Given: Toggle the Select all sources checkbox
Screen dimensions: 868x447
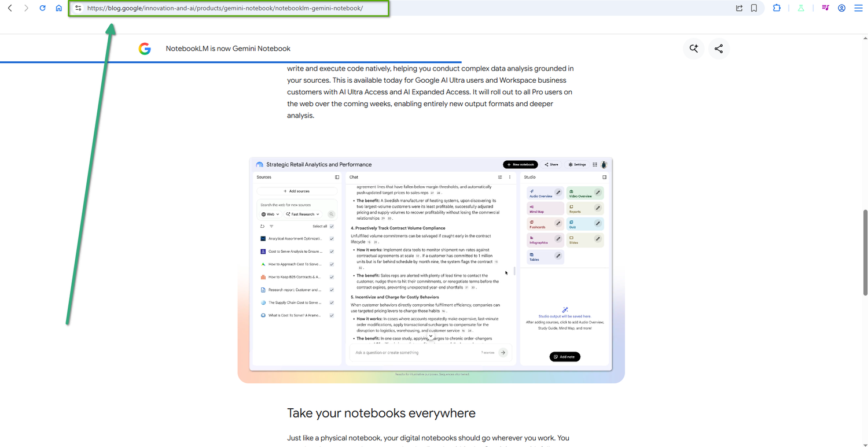Looking at the screenshot, I should click(x=332, y=227).
